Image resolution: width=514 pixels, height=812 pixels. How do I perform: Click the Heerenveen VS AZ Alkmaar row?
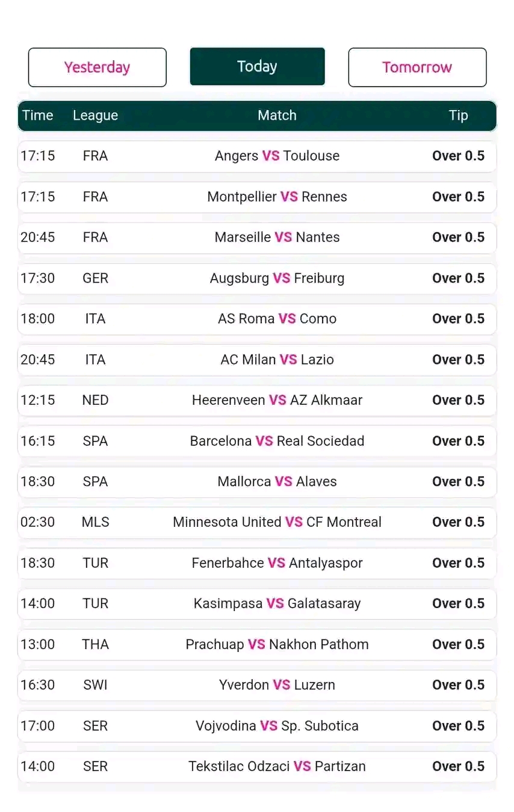pos(257,401)
